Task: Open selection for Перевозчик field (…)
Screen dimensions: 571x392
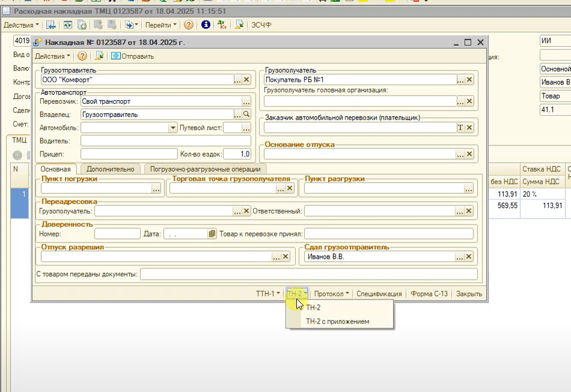Action: pyautogui.click(x=246, y=101)
